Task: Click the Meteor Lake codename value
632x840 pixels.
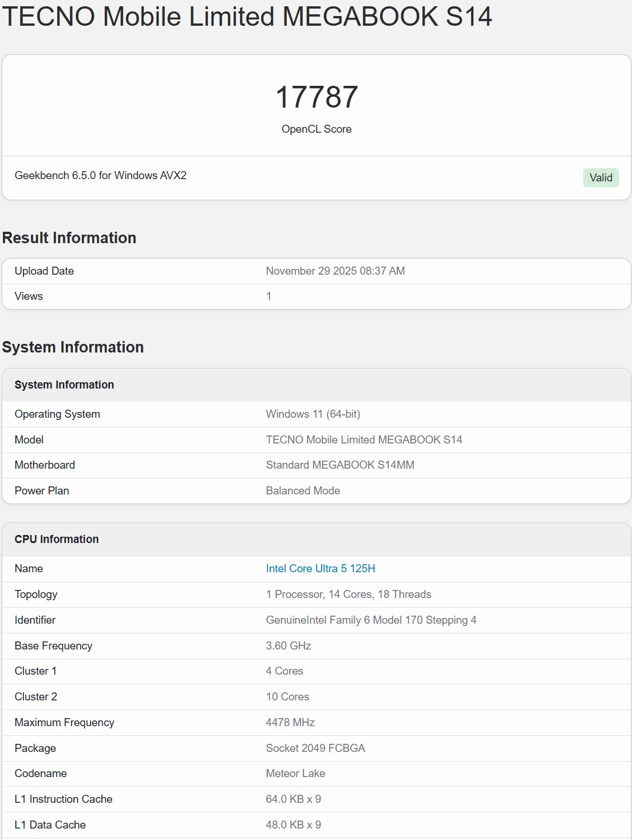Action: (295, 773)
